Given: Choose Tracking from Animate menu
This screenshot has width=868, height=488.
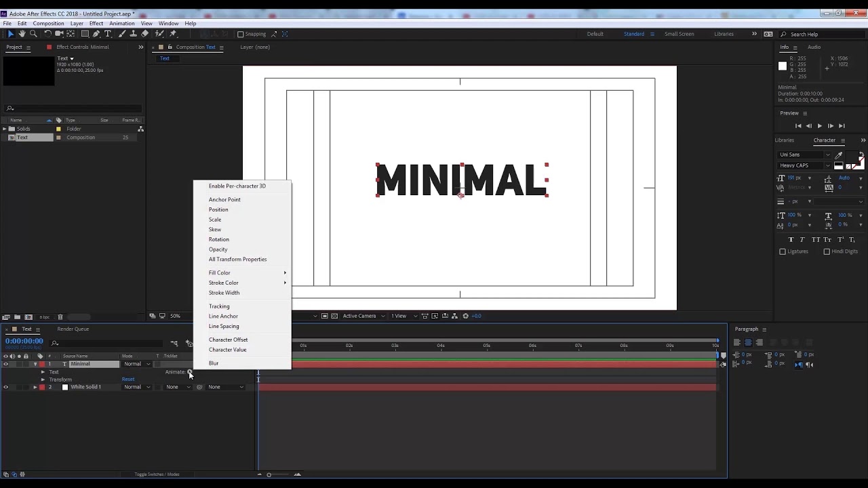Looking at the screenshot, I should 219,306.
